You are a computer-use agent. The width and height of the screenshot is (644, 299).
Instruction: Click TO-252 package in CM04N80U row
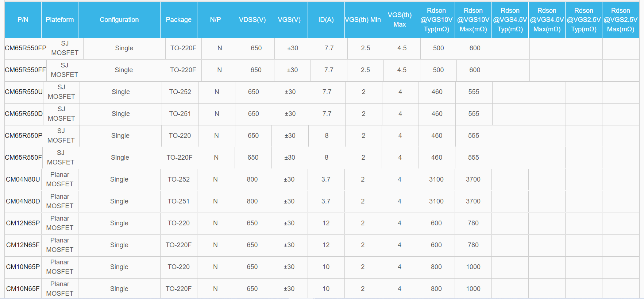178,179
